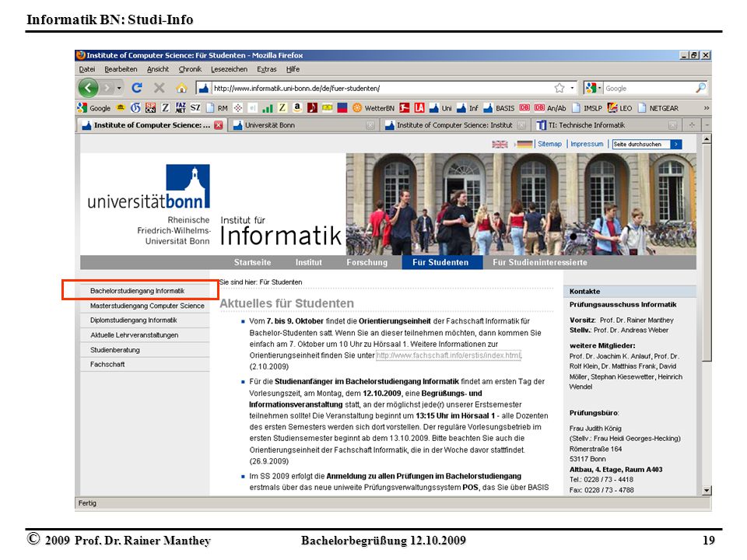Screen dimensions: 747x560
Task: Follow the fachschaft.info/erstis link
Action: click(448, 355)
